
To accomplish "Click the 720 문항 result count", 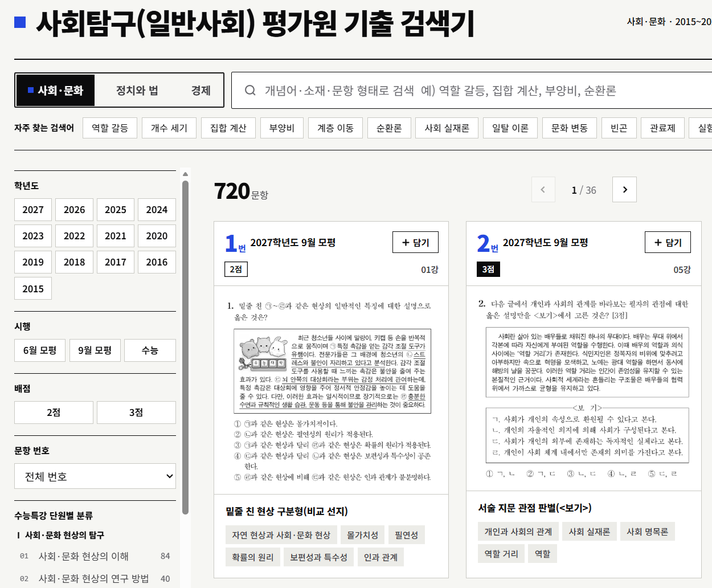I will pos(241,191).
